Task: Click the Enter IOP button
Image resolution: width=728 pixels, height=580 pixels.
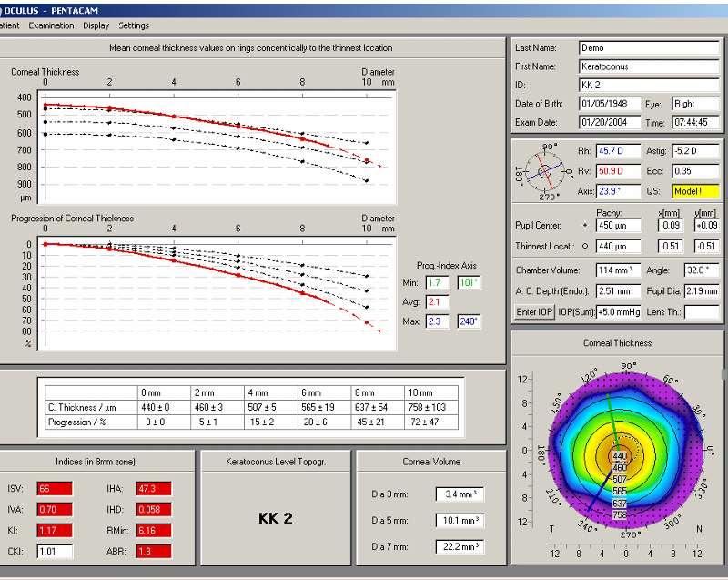Action: [534, 311]
